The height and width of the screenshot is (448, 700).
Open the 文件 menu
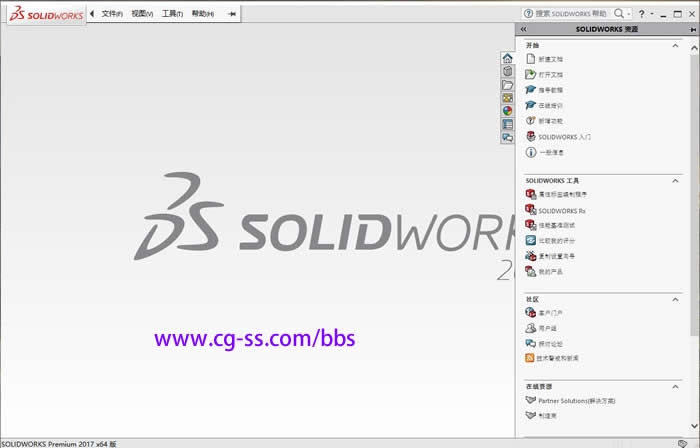[112, 14]
